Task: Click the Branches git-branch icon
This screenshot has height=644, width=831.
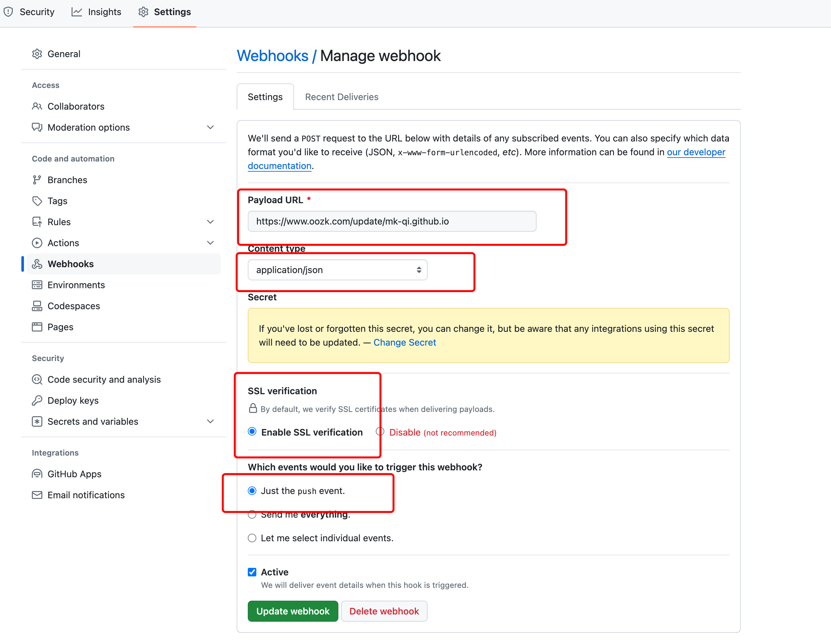Action: 37,180
